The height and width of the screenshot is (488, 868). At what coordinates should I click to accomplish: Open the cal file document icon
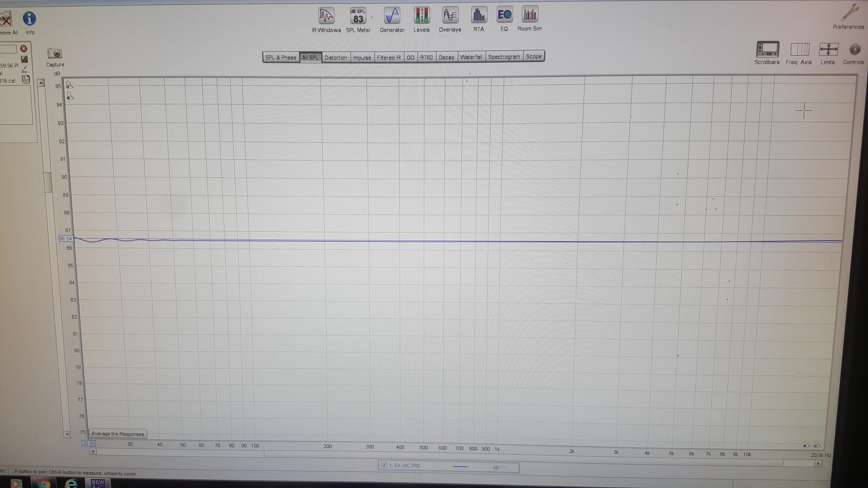click(x=26, y=79)
